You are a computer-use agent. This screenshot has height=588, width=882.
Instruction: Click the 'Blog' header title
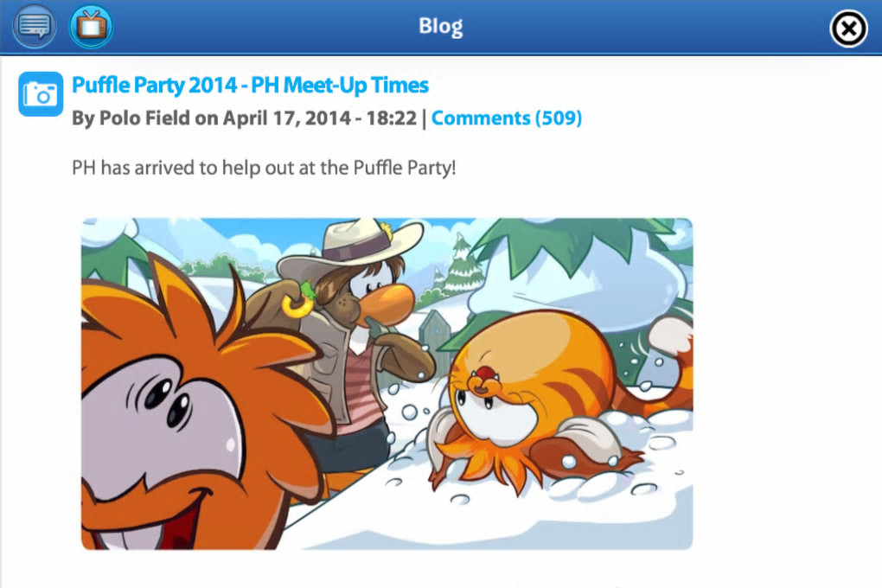point(440,26)
